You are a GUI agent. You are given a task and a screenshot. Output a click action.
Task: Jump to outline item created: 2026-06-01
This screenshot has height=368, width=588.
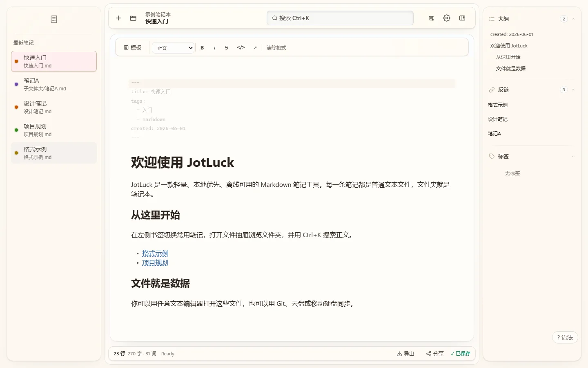pyautogui.click(x=512, y=34)
